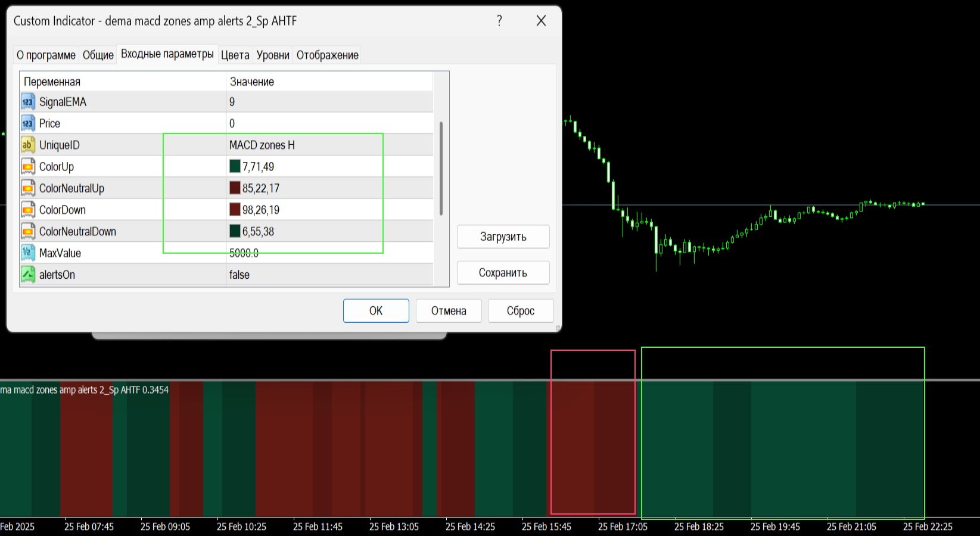Viewport: 980px width, 536px height.
Task: Select the Входные параметры tab
Action: (x=167, y=54)
